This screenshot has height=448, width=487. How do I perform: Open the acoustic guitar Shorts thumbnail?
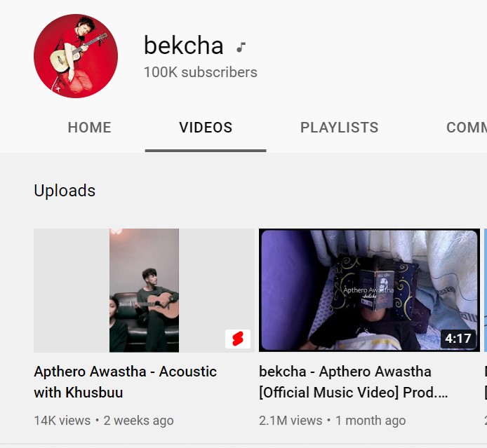(x=144, y=290)
